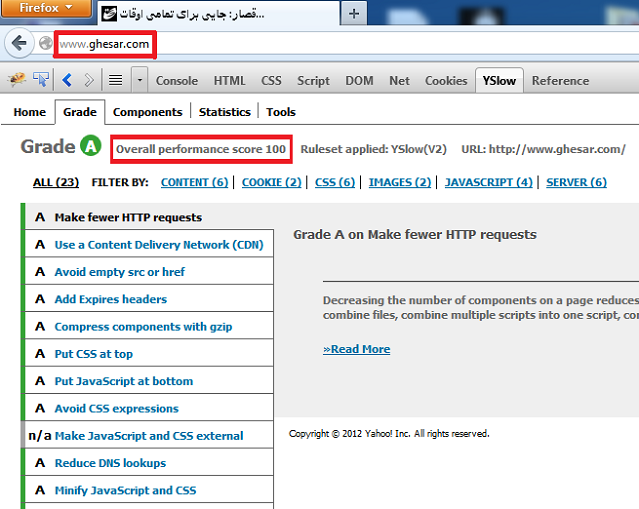
Task: Filter rules by IMAGES (2)
Action: 400,182
